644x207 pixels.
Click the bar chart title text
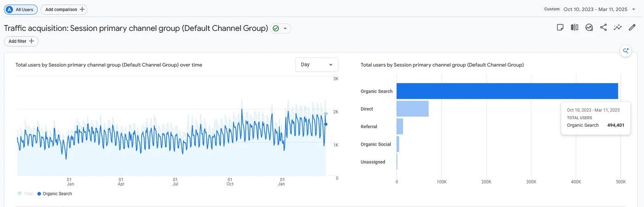coord(443,65)
